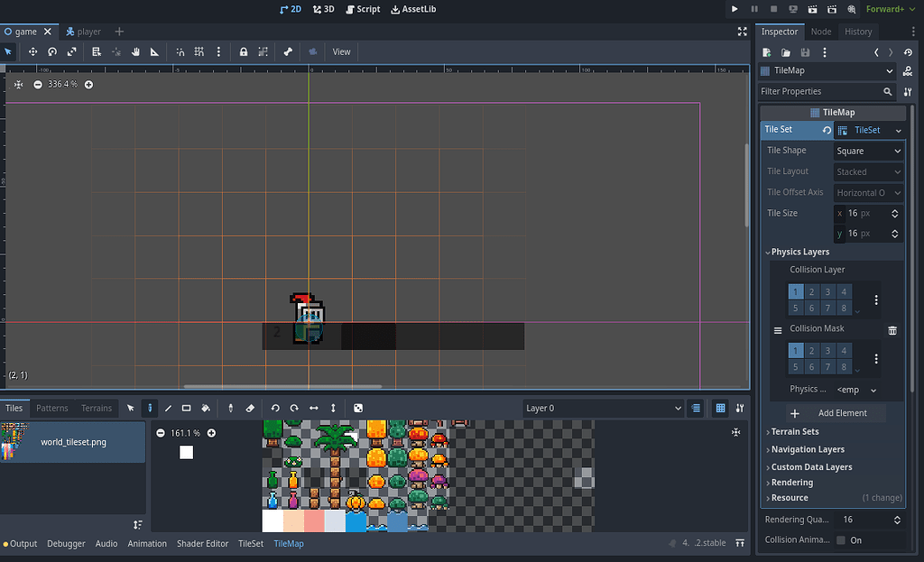Select the Rotate mode tool
924x562 pixels.
52,51
